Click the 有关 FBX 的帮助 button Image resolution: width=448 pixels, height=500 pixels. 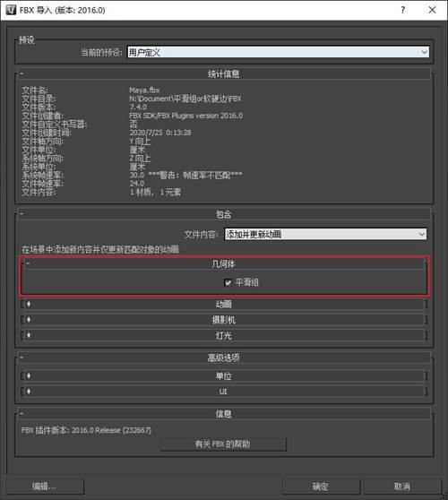click(223, 444)
